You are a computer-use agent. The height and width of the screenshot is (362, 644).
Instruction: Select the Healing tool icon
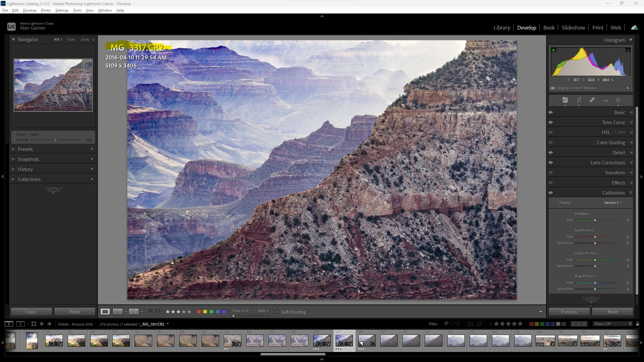(592, 100)
